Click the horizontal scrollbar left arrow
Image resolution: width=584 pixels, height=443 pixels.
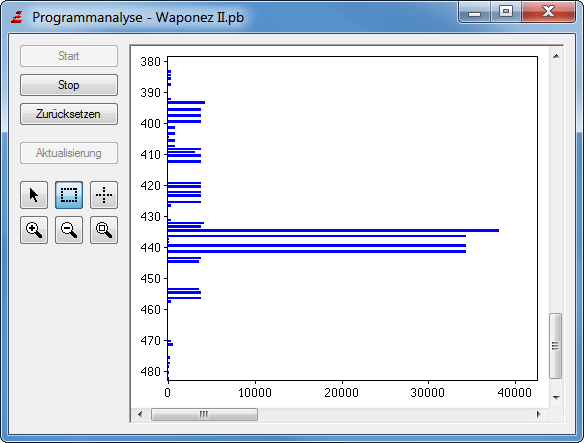(140, 414)
